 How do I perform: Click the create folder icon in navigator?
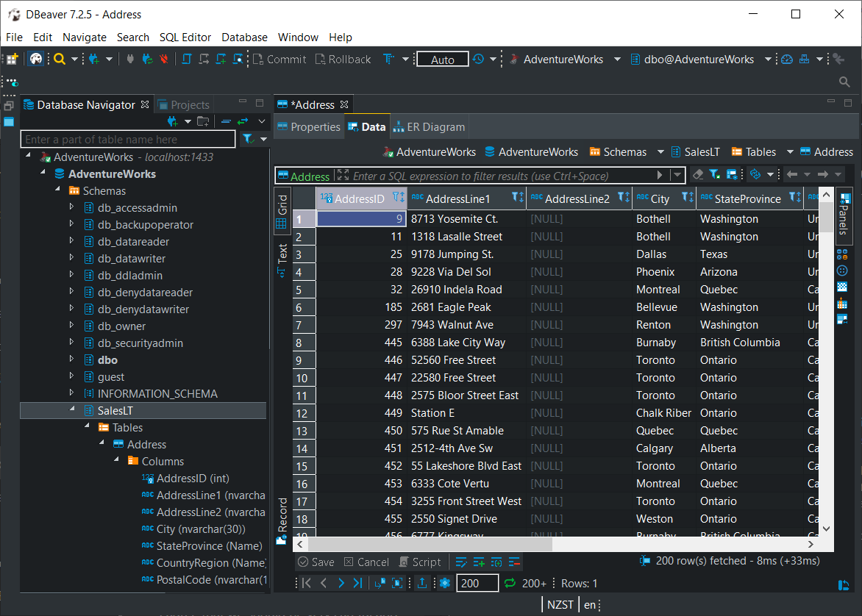(204, 121)
